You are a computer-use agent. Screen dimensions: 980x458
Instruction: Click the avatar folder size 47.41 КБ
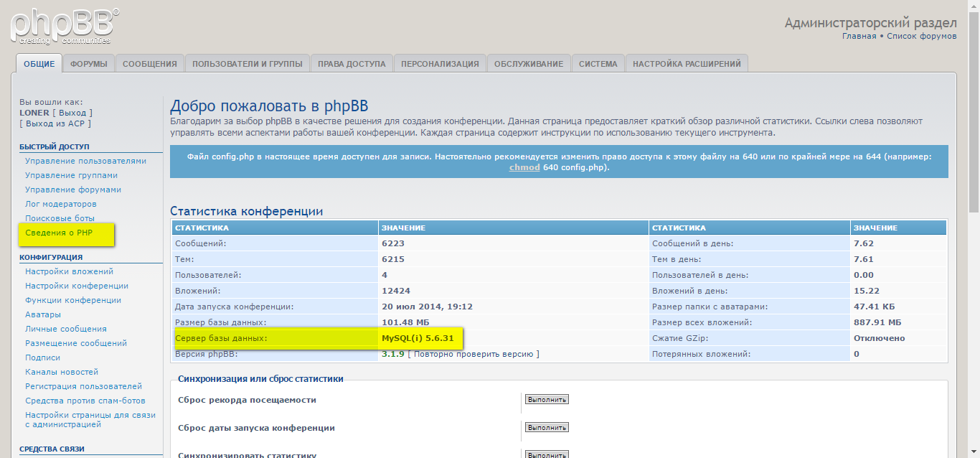click(875, 307)
